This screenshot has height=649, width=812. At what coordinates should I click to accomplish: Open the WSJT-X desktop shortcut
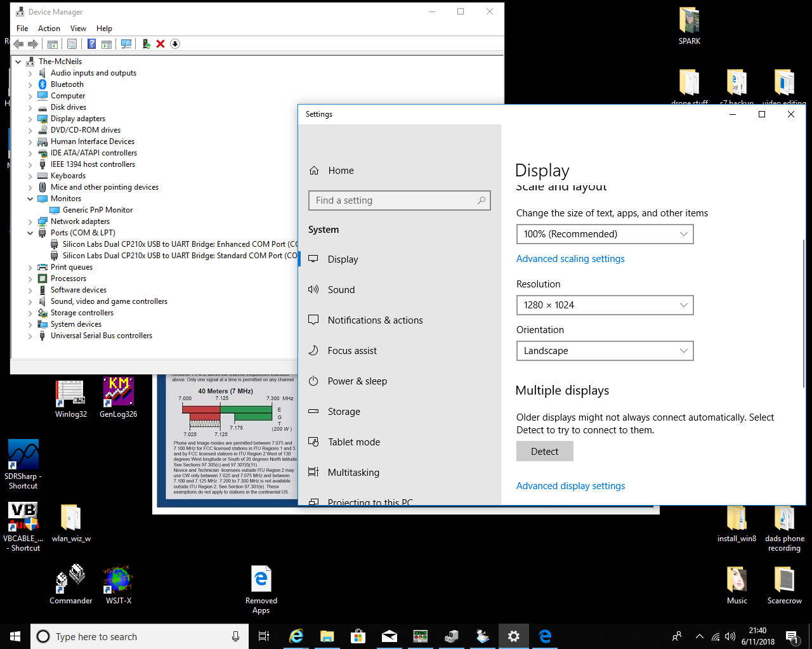[119, 584]
